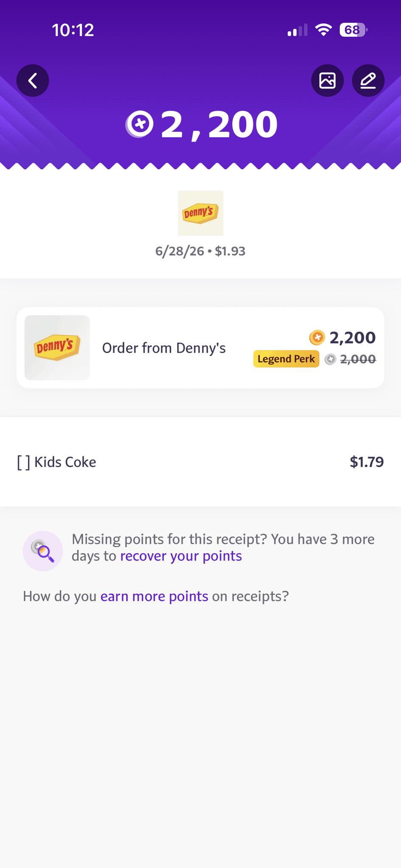Tap the back arrow button
The height and width of the screenshot is (868, 401).
coord(33,81)
